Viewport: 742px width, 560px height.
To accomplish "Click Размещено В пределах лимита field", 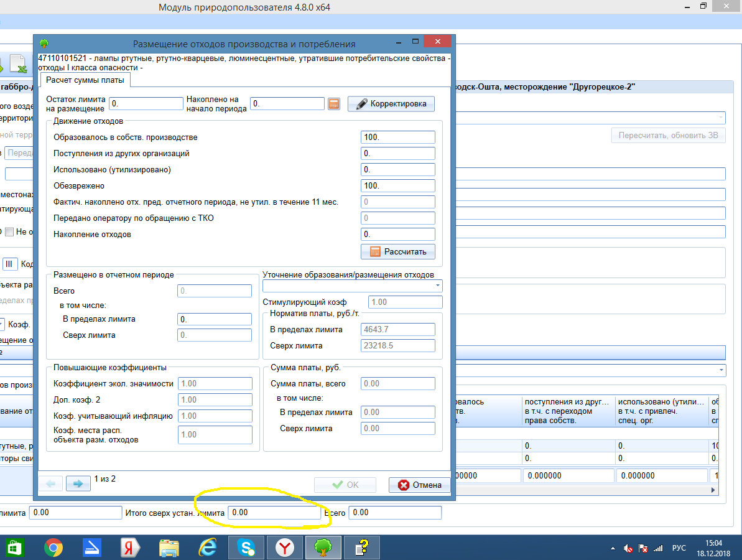I will 215,319.
